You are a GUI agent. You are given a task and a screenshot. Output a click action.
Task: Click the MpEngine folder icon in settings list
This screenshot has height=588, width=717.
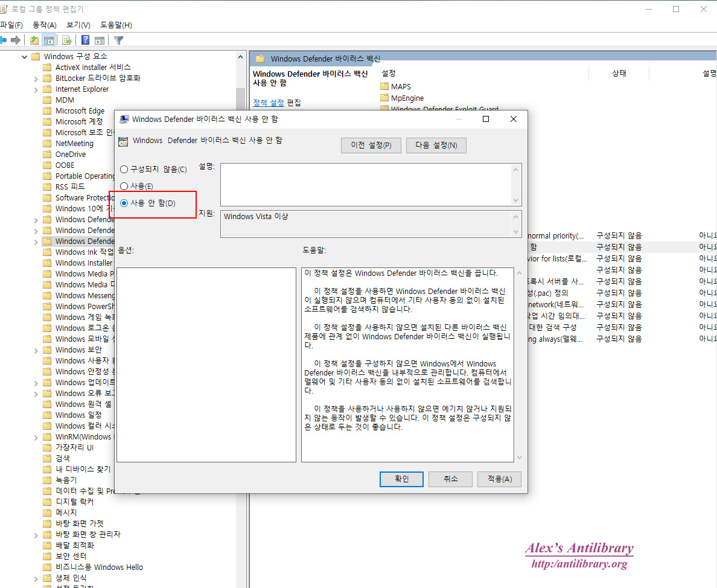(x=384, y=98)
